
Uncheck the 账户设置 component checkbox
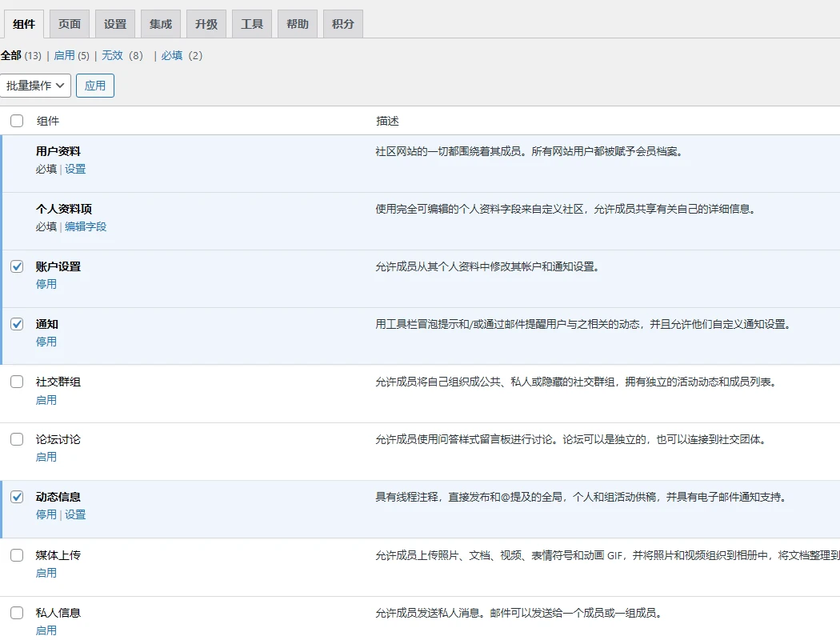(x=17, y=266)
